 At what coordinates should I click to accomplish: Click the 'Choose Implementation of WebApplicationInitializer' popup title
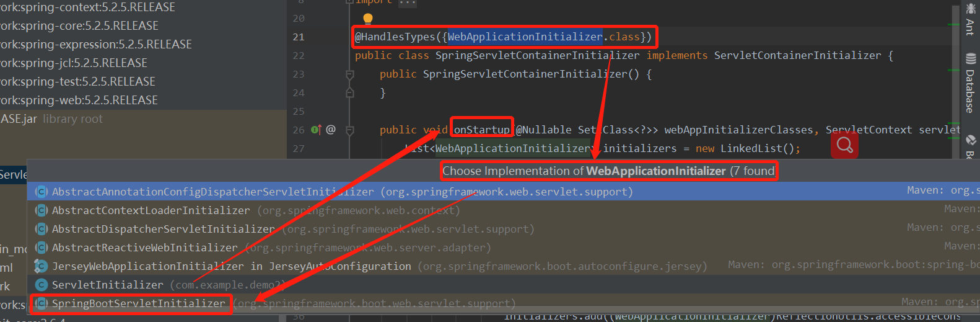608,171
